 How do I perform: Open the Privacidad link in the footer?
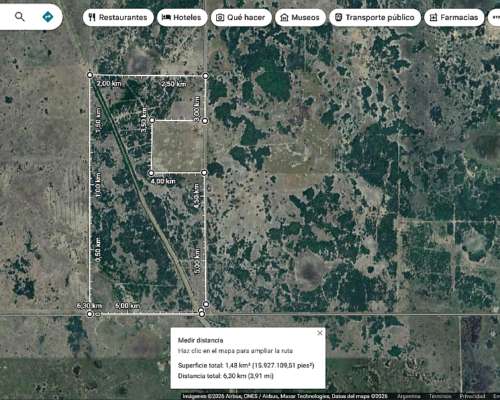pos(472,396)
